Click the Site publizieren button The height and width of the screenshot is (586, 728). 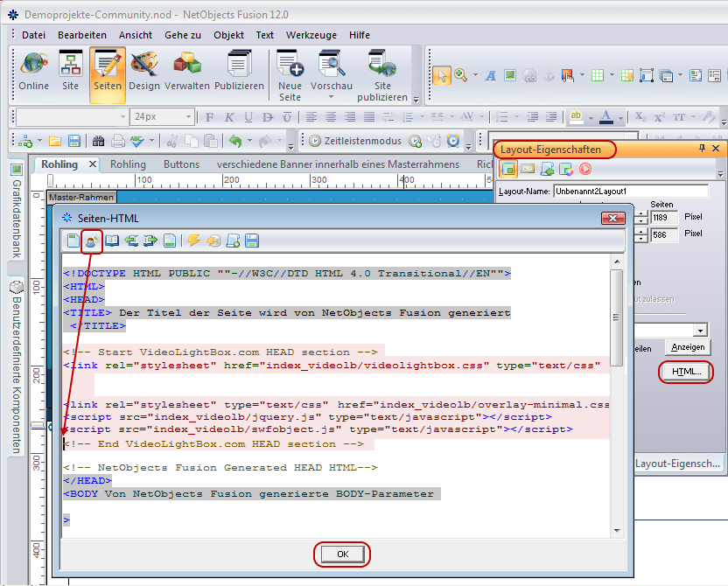(382, 75)
